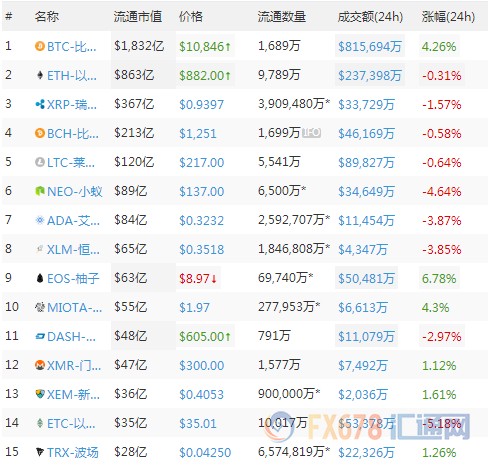Open the NEO-小蚁 coin name link
Screen dimensions: 488x463
[x=75, y=192]
